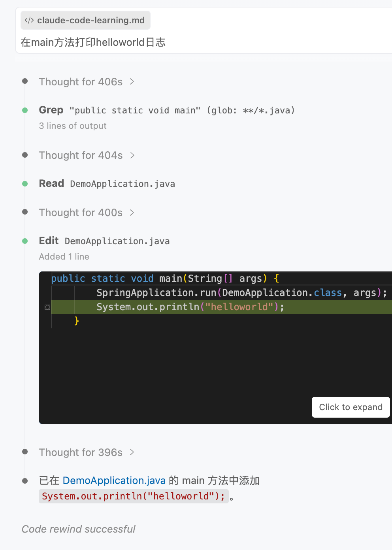Expand the chevron next to Thought for 400s

(x=132, y=213)
